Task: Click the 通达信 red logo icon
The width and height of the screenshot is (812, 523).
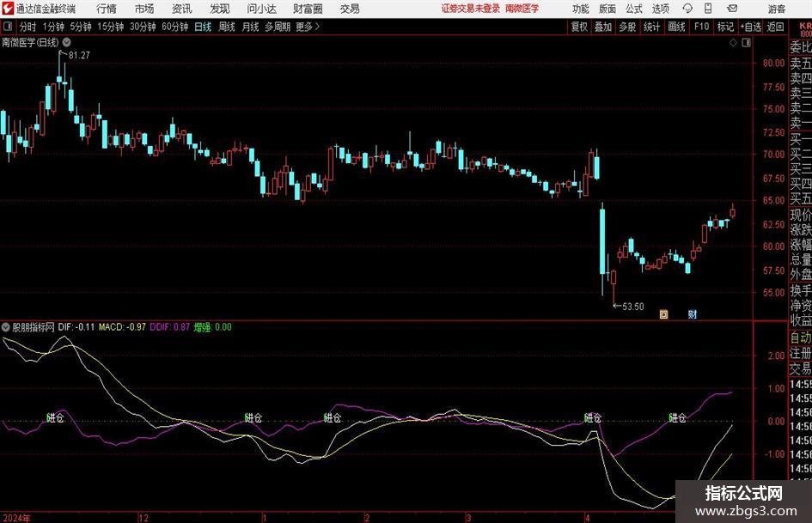Action: pyautogui.click(x=8, y=9)
